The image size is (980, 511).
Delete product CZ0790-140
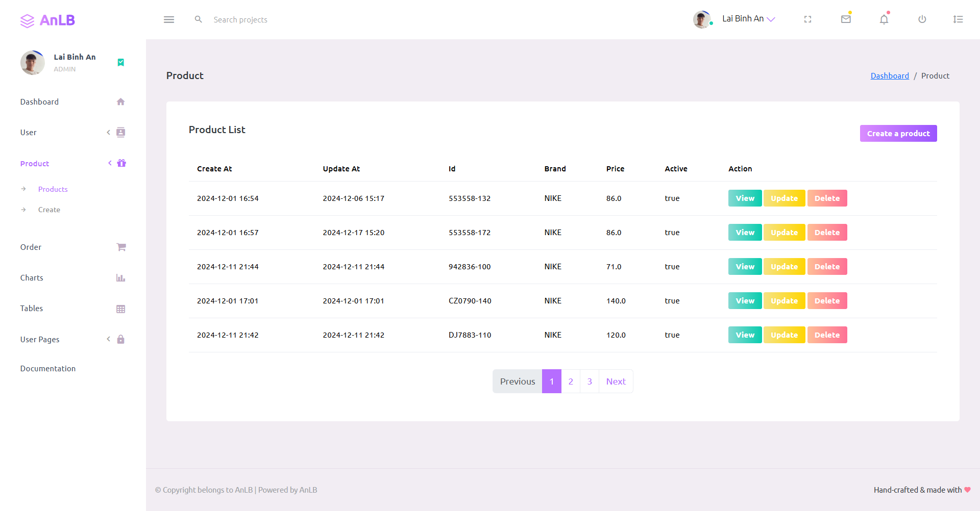pyautogui.click(x=827, y=301)
